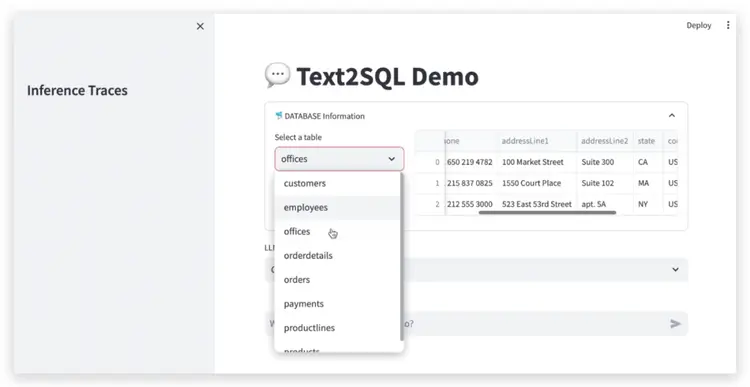Click the chat question input field
Viewport: 750px width, 387px height.
click(x=476, y=324)
